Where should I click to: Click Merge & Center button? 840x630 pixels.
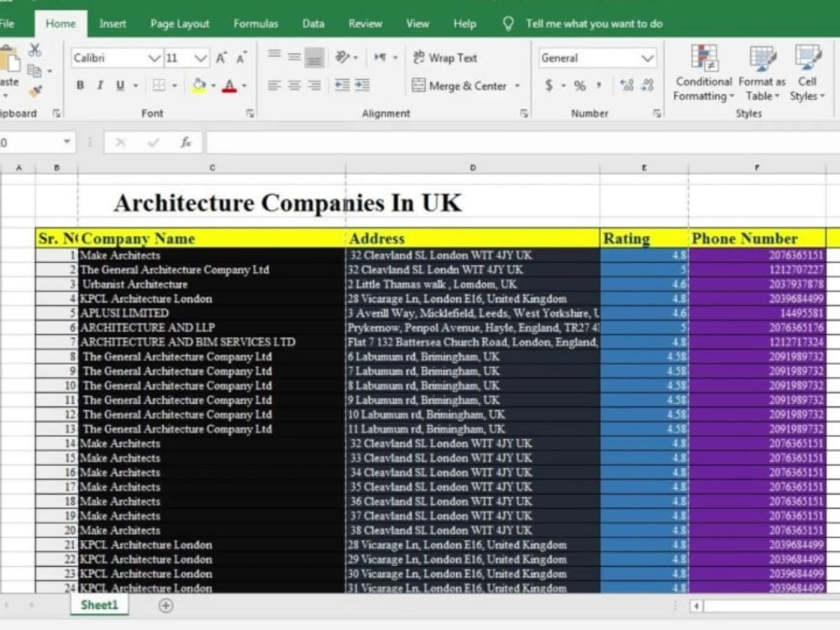(459, 86)
